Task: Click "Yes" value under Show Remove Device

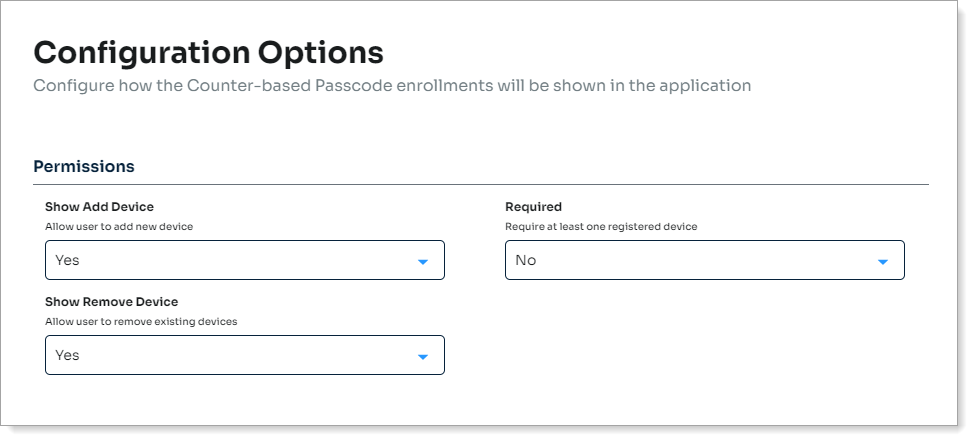Action: coord(67,355)
